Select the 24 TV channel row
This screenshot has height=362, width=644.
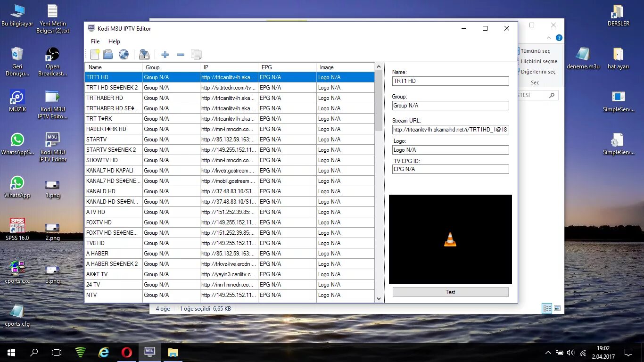(230, 285)
